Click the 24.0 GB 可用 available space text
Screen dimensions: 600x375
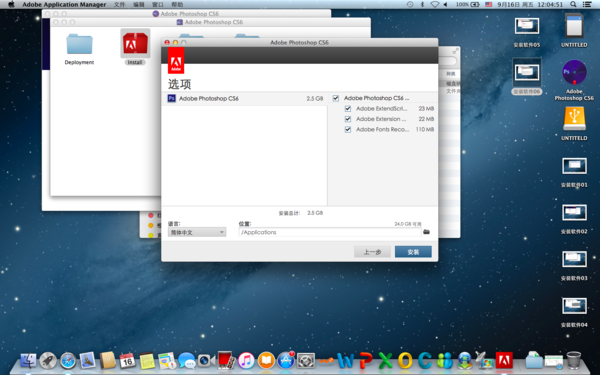click(408, 224)
